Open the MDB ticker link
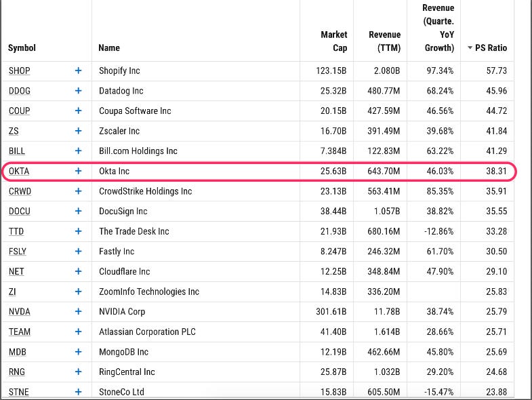Image resolution: width=532 pixels, height=400 pixels. click(18, 352)
